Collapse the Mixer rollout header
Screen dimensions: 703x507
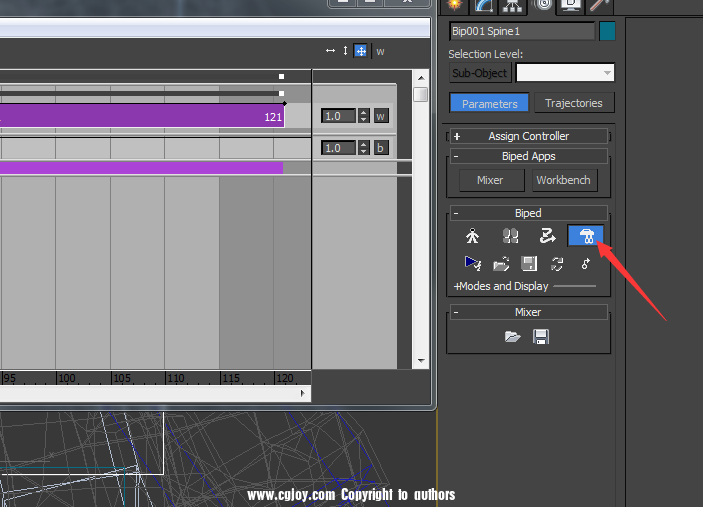529,312
